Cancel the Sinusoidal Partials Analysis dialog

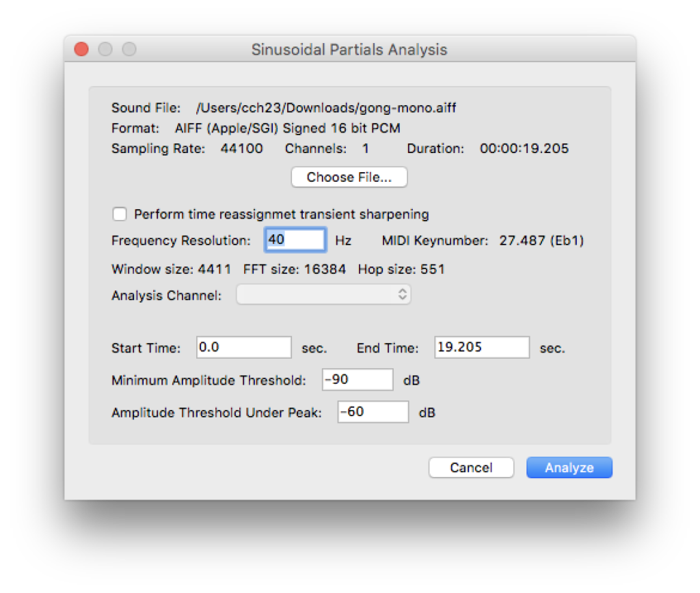pos(471,467)
